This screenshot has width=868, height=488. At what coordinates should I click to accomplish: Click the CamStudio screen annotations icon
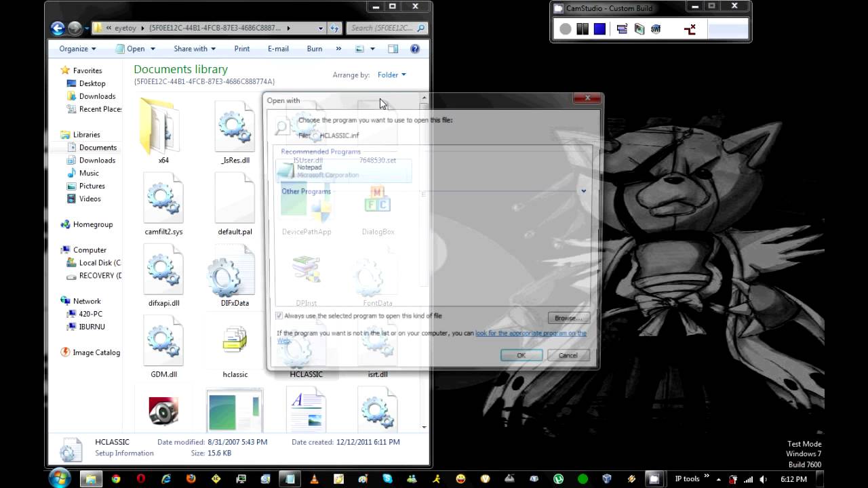point(639,29)
